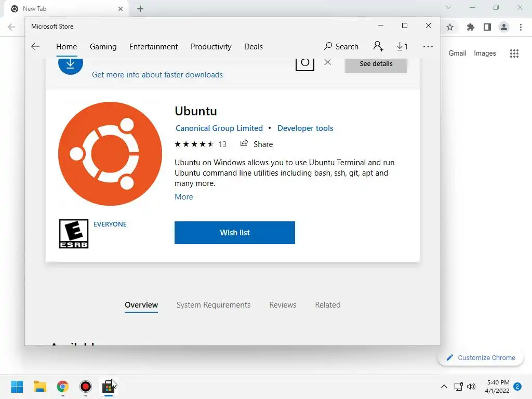This screenshot has height=399, width=532.
Task: Open Get more info about faster downloads
Action: [157, 75]
